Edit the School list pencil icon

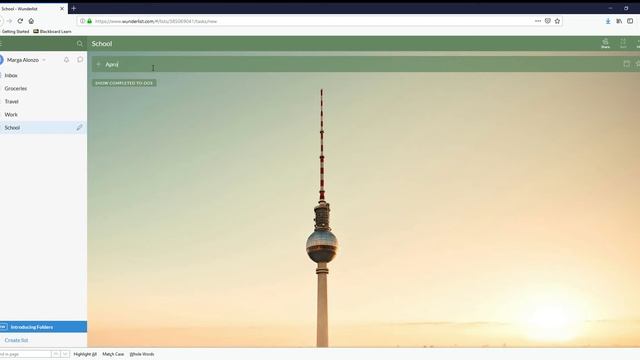(x=80, y=127)
